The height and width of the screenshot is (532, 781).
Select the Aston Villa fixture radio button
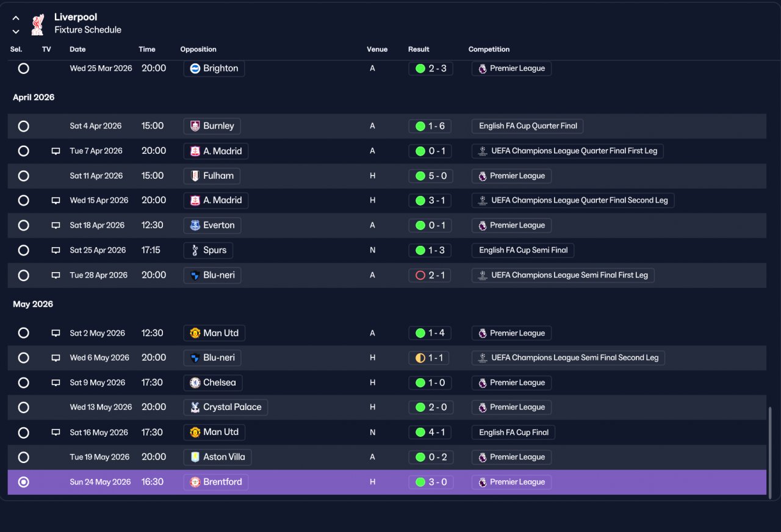pos(23,457)
